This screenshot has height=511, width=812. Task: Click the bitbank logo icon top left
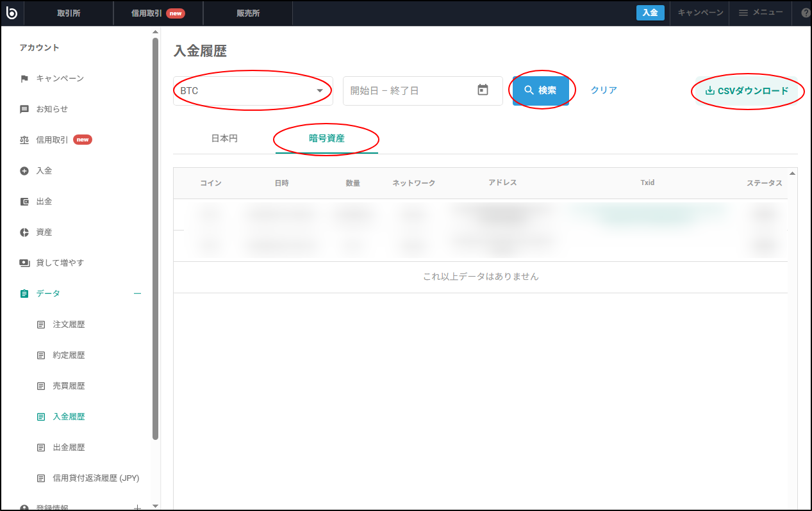click(x=12, y=13)
